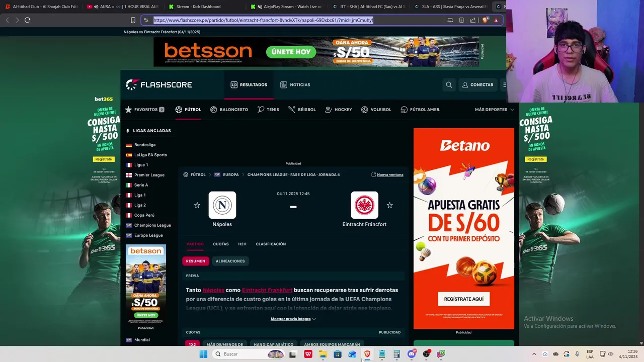Open Champions League in pinned leagues
This screenshot has width=644, height=362.
pos(152,225)
